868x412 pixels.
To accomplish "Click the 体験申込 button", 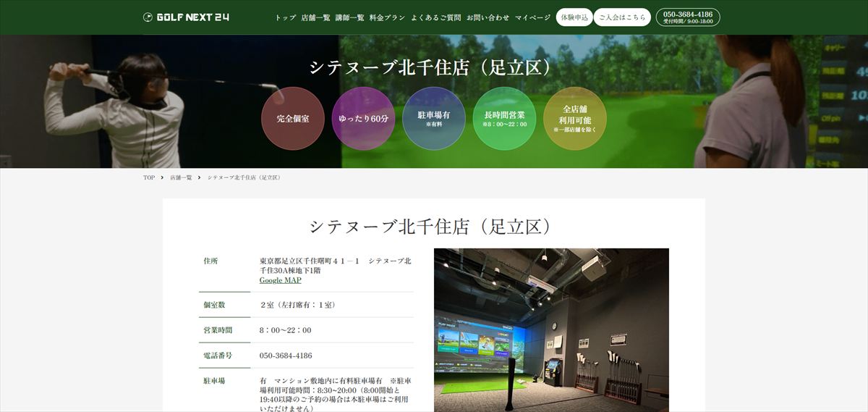I will point(574,17).
